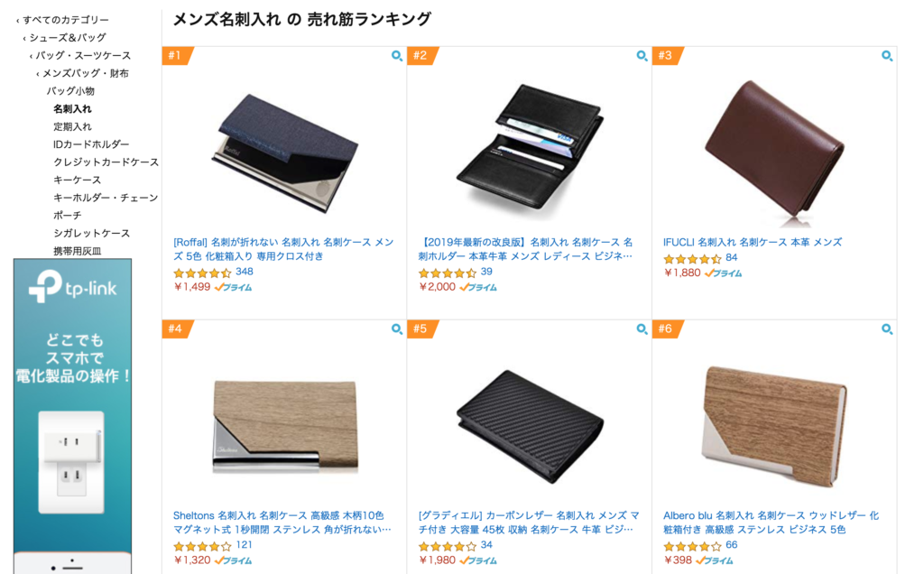Open star rating of Roffal card case
Image resolution: width=924 pixels, height=574 pixels.
pos(202,273)
